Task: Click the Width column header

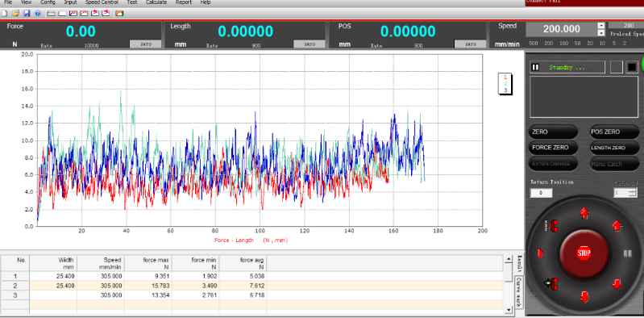Action: point(53,263)
